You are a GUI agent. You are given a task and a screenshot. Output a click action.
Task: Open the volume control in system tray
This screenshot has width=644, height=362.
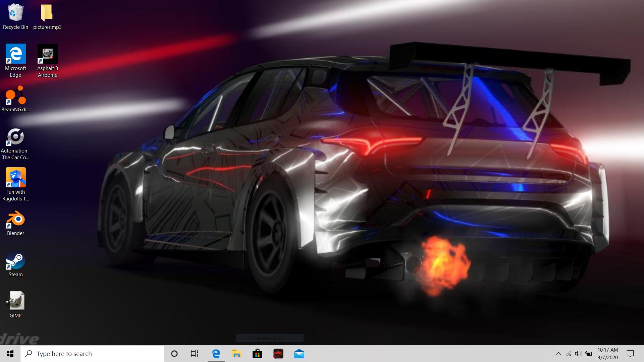point(578,354)
